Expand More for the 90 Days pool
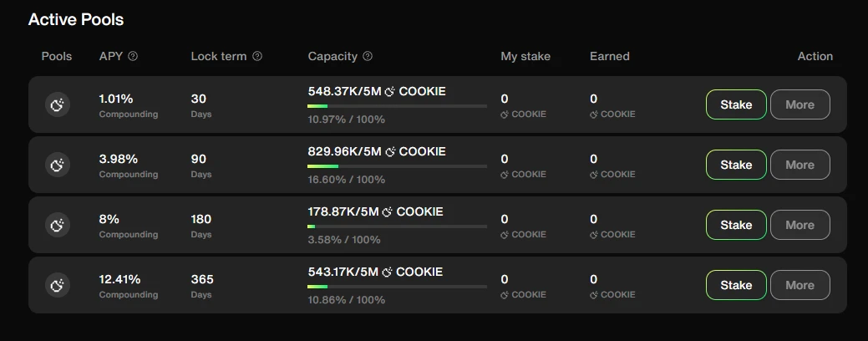 pyautogui.click(x=799, y=165)
